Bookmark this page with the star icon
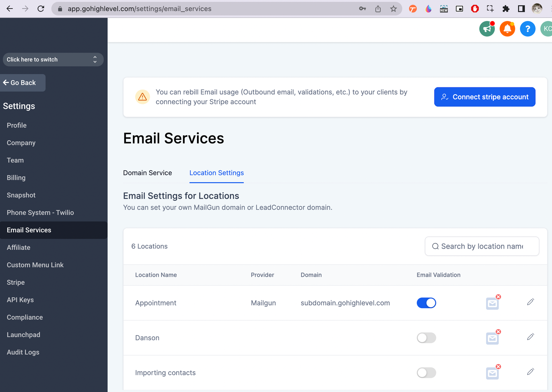 [393, 9]
